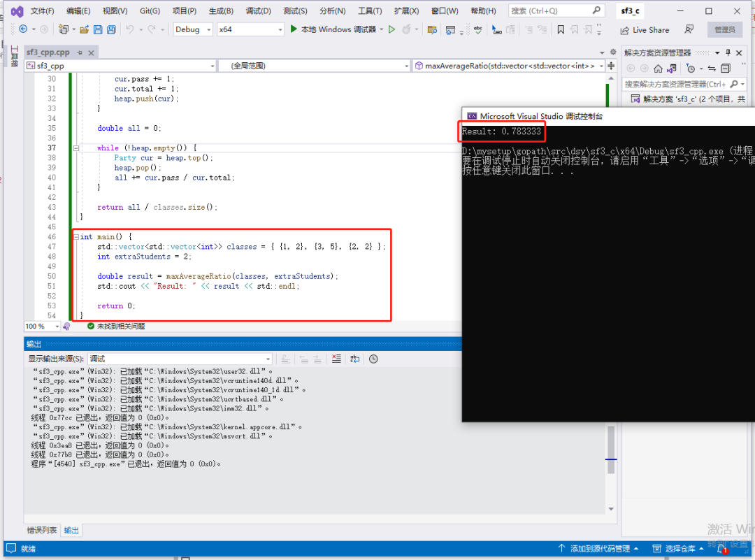Screen dimensions: 755x560
Task: Click the undo arrow icon
Action: [x=129, y=29]
